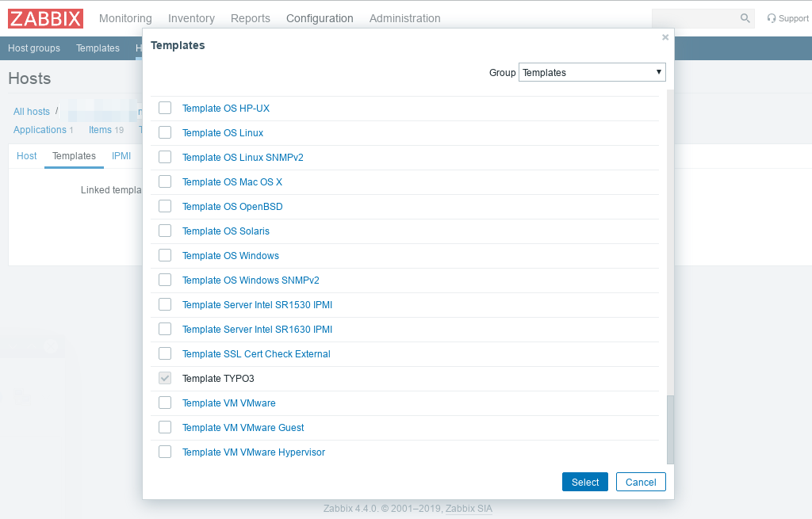Switch to the Host tab

pyautogui.click(x=27, y=156)
